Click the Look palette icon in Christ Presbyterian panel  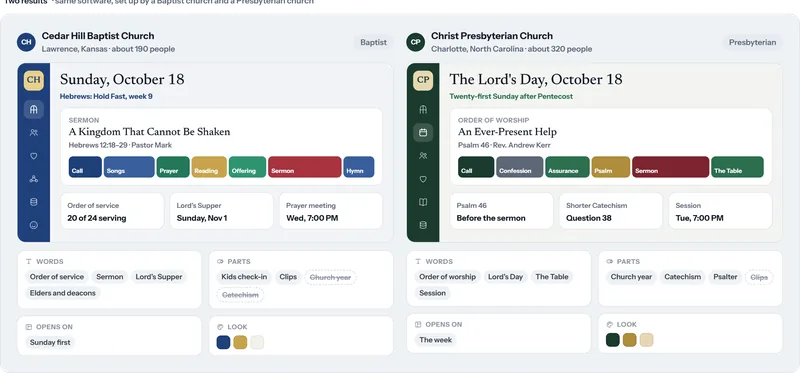(x=610, y=324)
